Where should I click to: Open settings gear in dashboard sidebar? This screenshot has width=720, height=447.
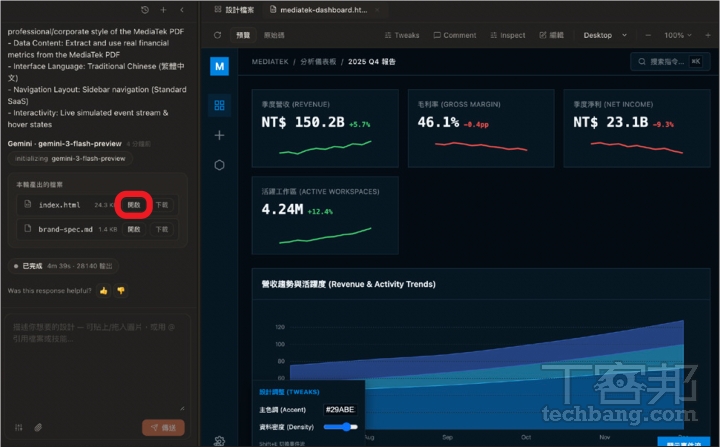[x=219, y=441]
